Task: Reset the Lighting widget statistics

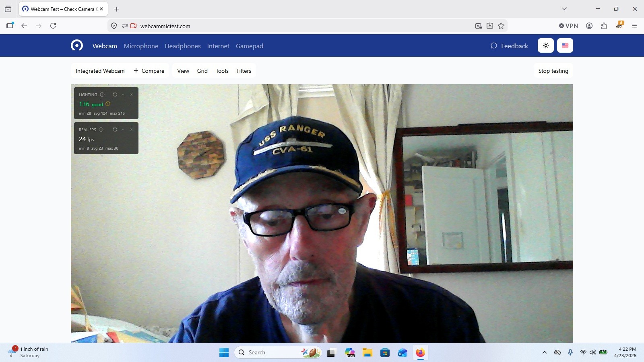Action: (115, 95)
